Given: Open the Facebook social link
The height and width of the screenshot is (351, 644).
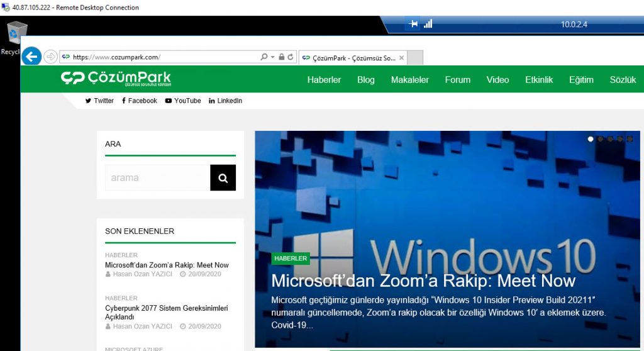Looking at the screenshot, I should pos(139,101).
